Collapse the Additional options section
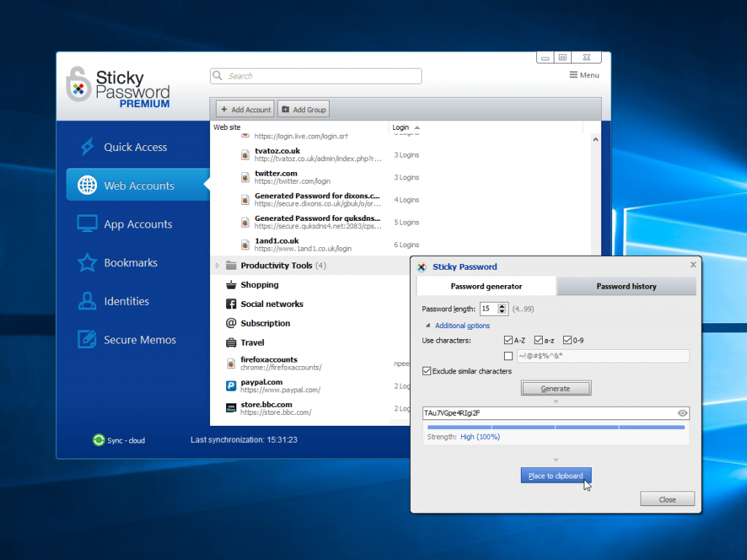Image resolution: width=747 pixels, height=560 pixels. pos(427,326)
